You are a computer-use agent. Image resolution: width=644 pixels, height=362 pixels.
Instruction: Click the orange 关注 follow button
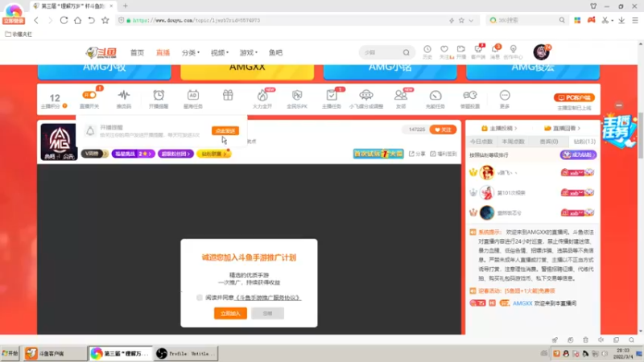[443, 130]
